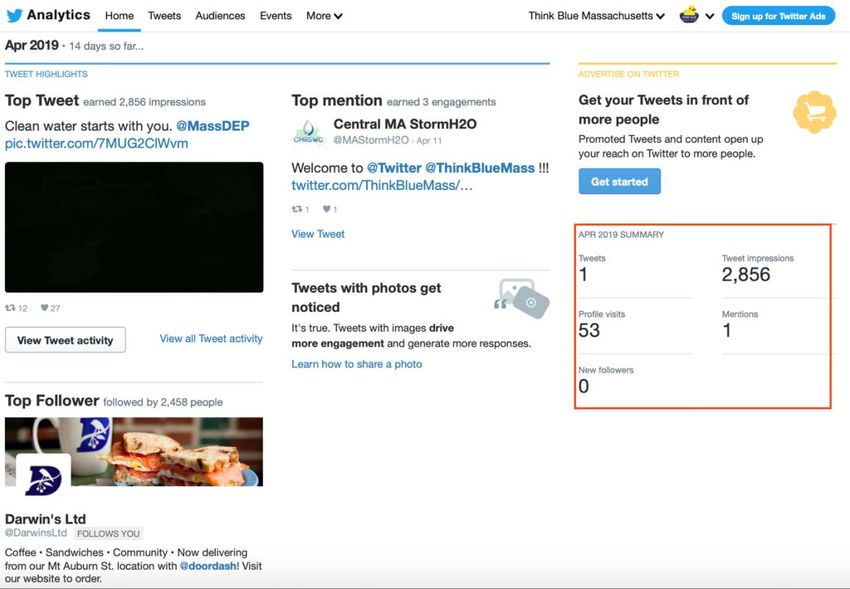Screen dimensions: 850x589
Task: Click the @DarwinsLtd handle
Action: [x=36, y=533]
